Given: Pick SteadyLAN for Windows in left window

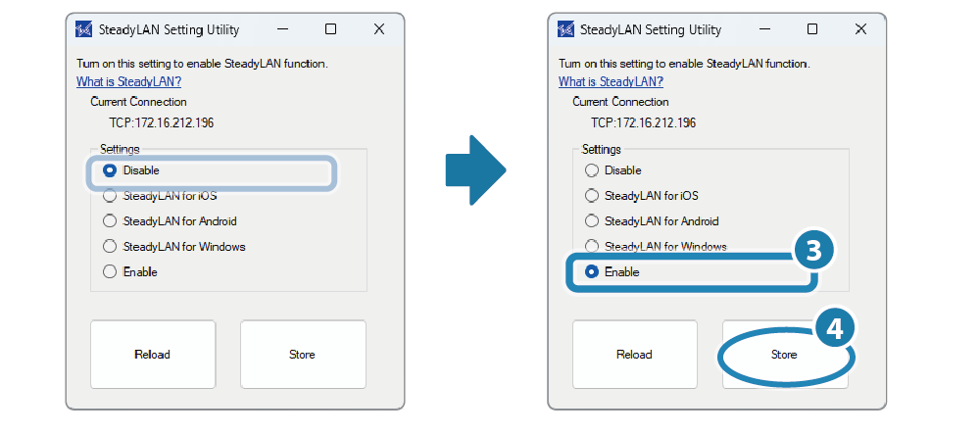Looking at the screenshot, I should (110, 246).
